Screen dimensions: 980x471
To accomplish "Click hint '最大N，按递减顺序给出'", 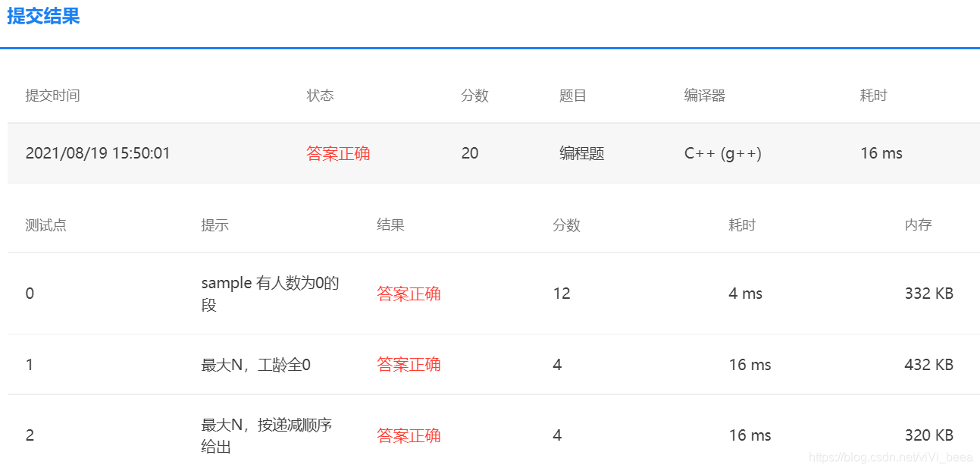I will (267, 436).
